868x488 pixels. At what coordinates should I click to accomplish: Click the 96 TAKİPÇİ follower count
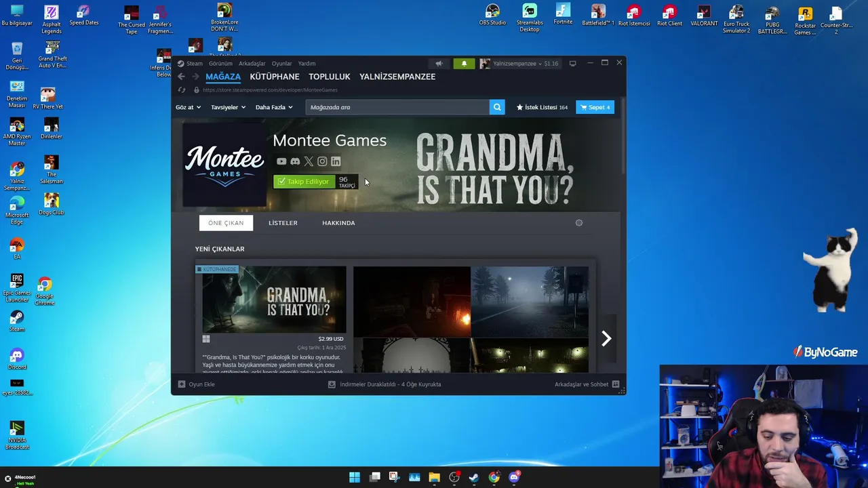click(347, 182)
